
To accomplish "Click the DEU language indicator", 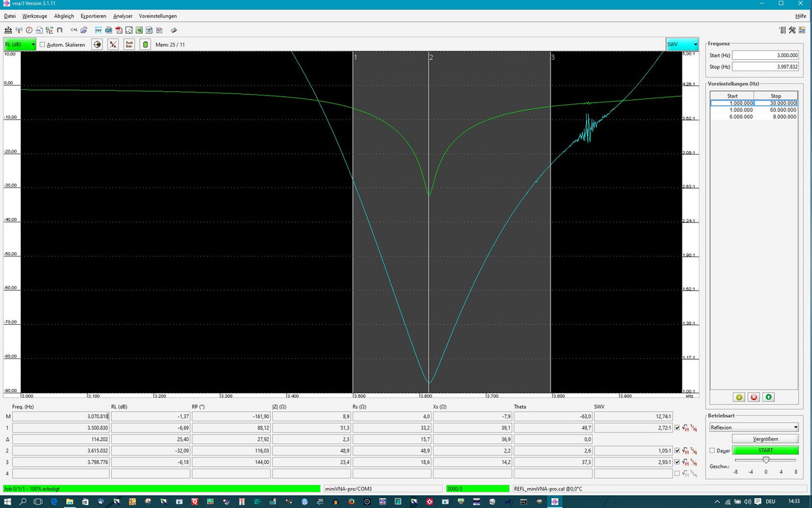I will (771, 502).
